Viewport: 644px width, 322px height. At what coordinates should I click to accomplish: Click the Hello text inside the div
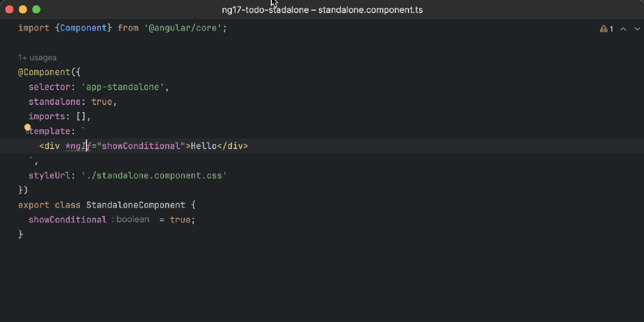[x=203, y=146]
